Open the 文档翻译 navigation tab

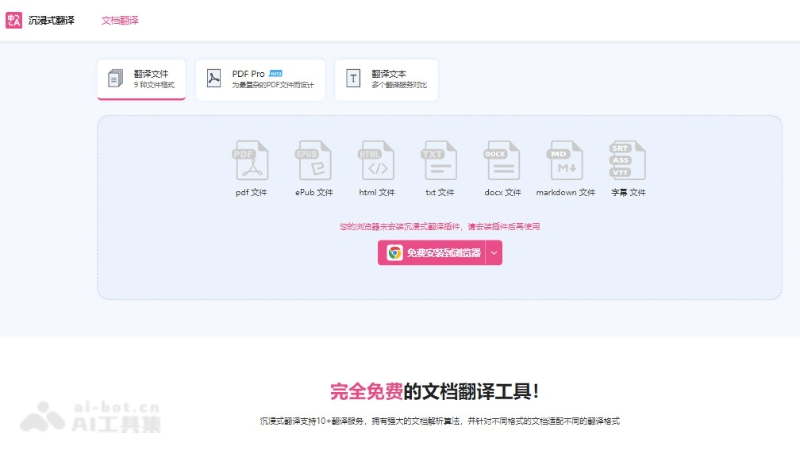[120, 20]
